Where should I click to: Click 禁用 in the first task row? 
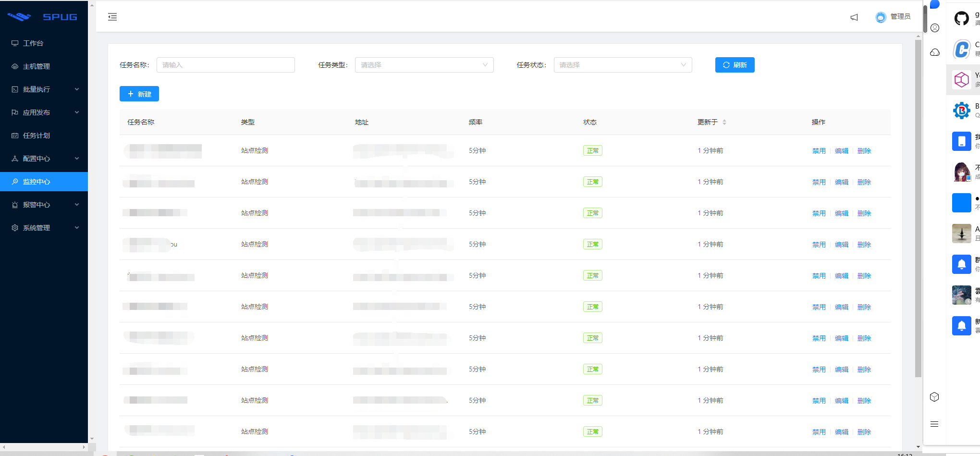pos(819,151)
